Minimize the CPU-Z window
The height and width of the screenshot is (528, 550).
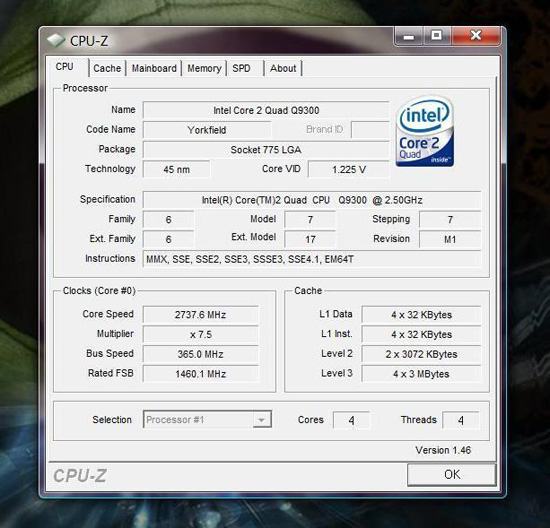click(409, 36)
